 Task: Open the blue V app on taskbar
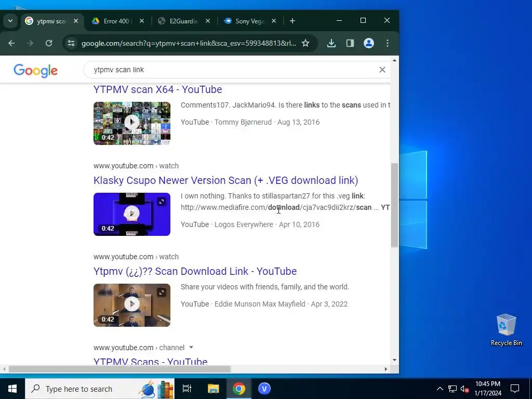[264, 389]
